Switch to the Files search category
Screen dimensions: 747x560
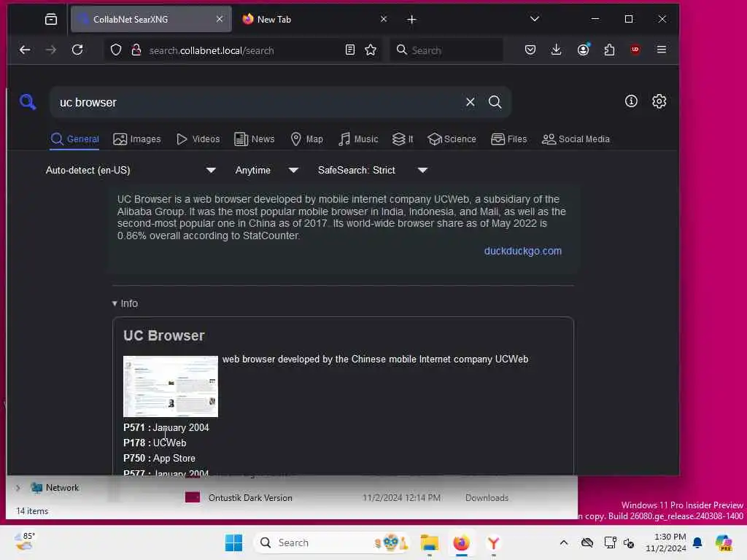click(508, 139)
